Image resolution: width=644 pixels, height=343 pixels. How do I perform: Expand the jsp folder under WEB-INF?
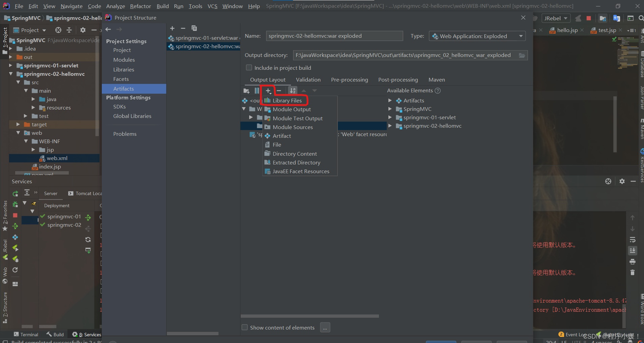coord(33,150)
